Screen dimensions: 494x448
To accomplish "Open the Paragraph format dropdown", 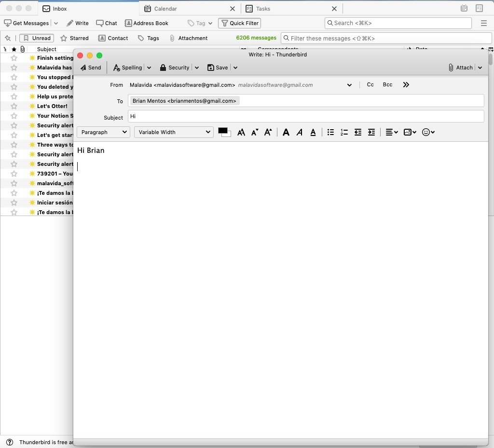I will point(103,132).
